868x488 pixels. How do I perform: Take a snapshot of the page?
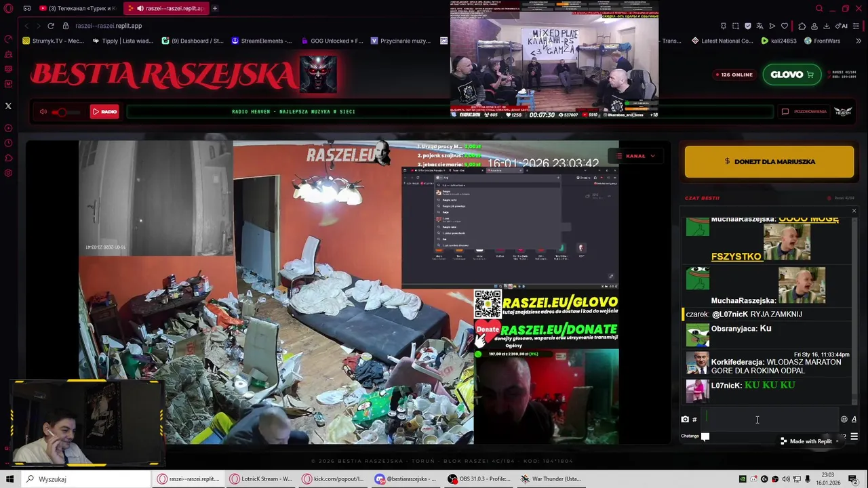pyautogui.click(x=736, y=26)
